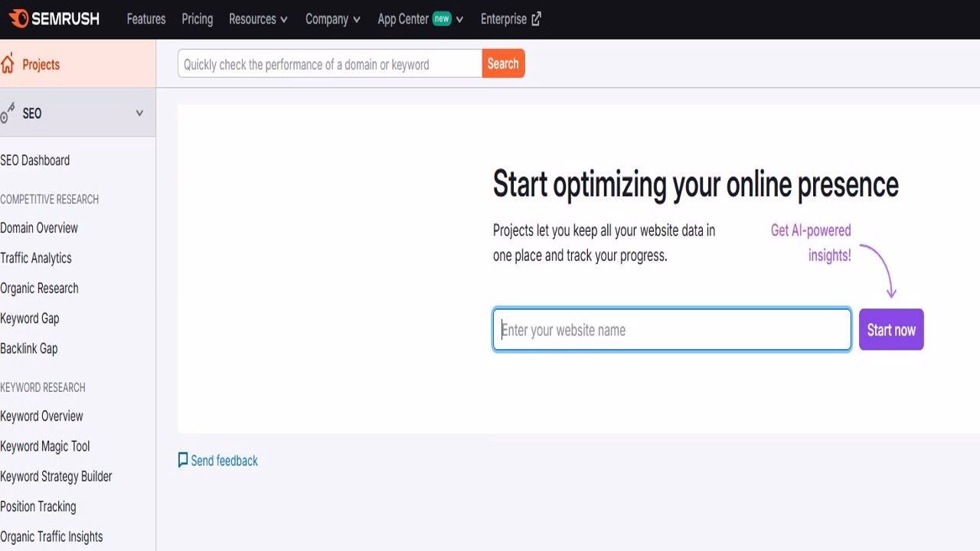Click the Search button's magnifier area
Screen dimensions: 980x551
[502, 64]
